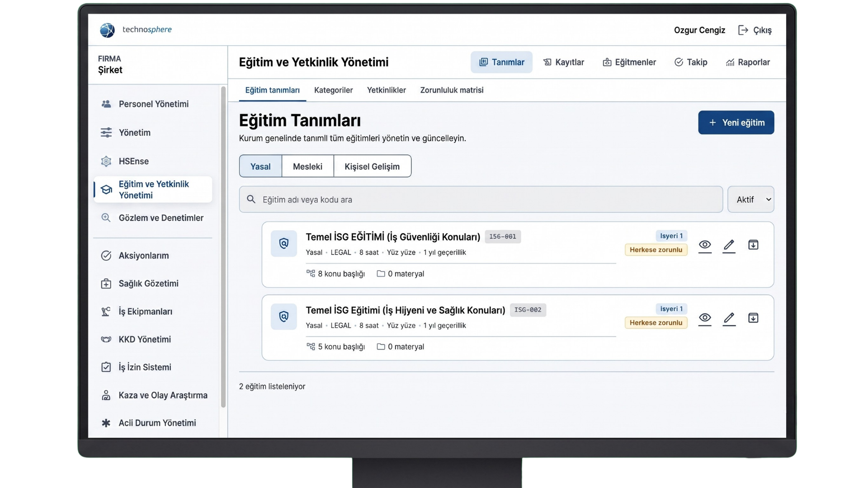Edit ISG-001 training with pencil icon
The image size is (868, 488).
(x=729, y=245)
